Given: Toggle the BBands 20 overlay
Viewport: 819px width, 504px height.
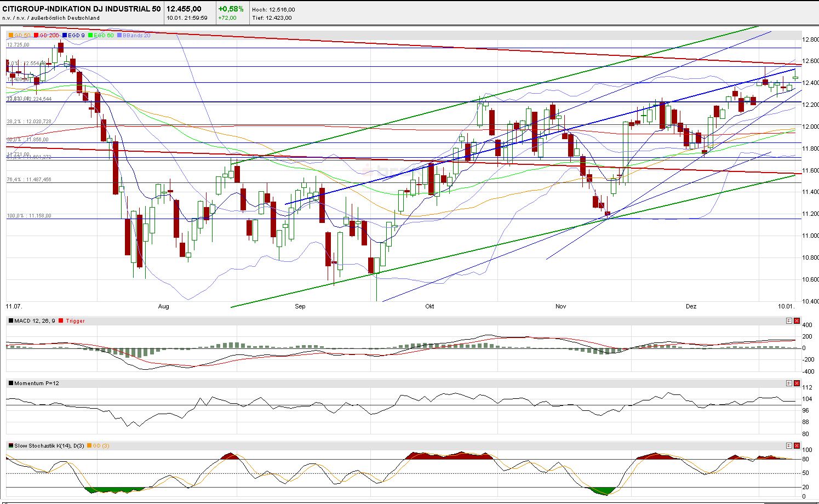Looking at the screenshot, I should [119, 35].
